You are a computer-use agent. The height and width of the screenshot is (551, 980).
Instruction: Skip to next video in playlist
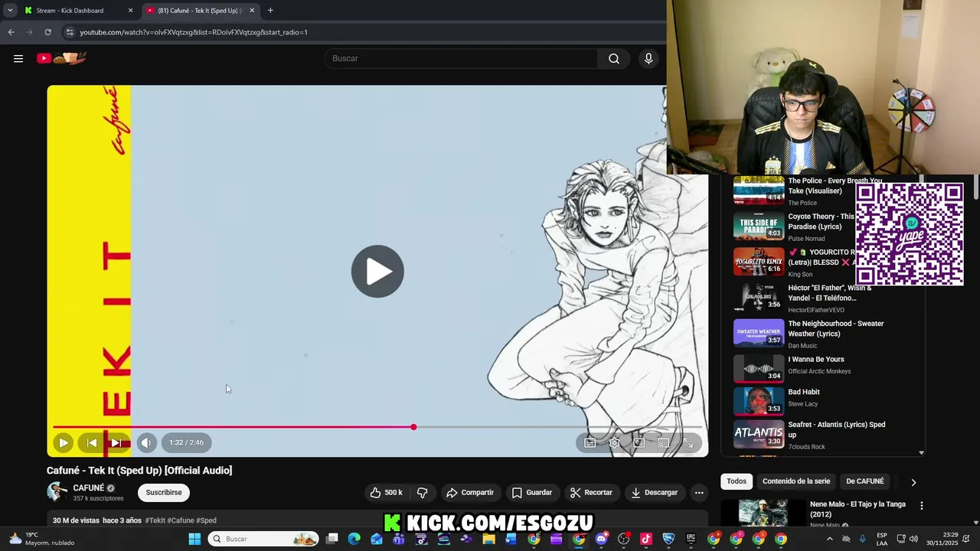tap(116, 442)
